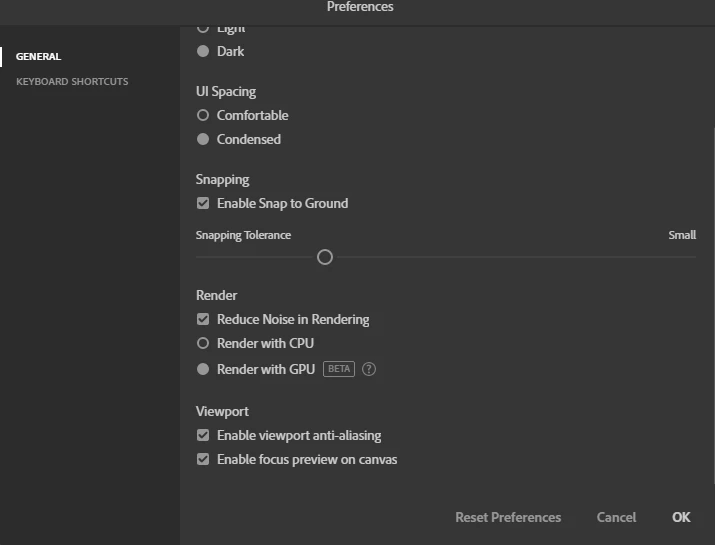This screenshot has height=545, width=715.
Task: Toggle Reduce Noise in Rendering checkbox
Action: coord(203,319)
